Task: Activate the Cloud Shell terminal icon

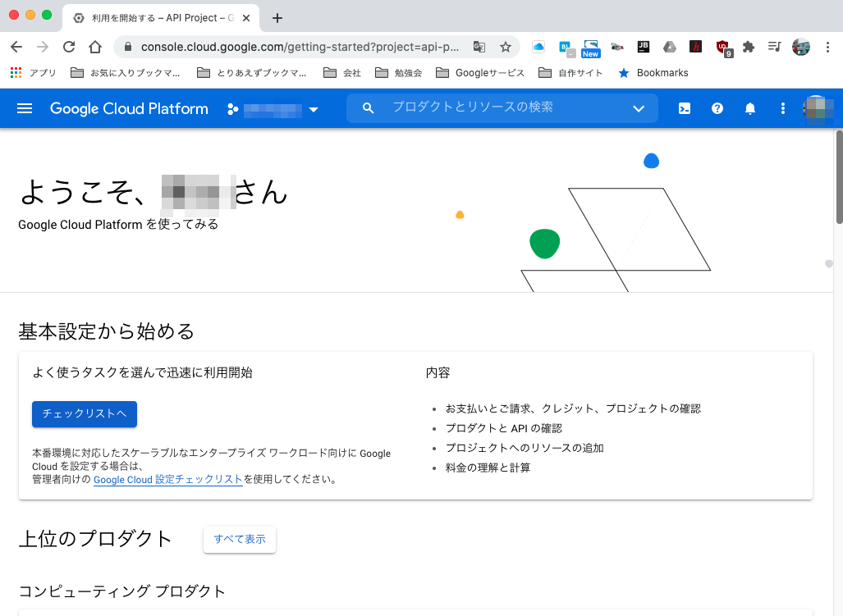Action: point(684,108)
